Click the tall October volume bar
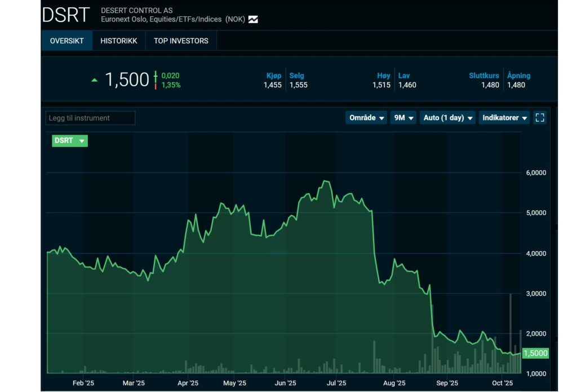The height and width of the screenshot is (392, 577). [x=511, y=332]
